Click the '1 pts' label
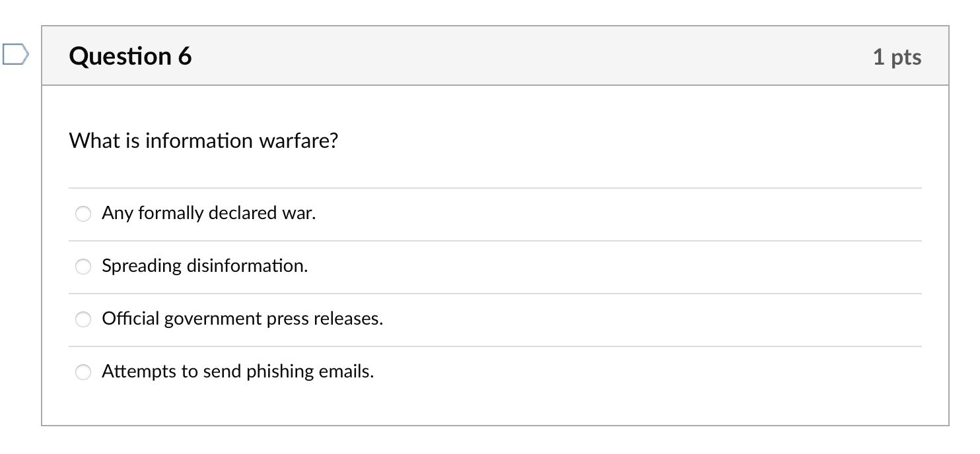 click(898, 57)
